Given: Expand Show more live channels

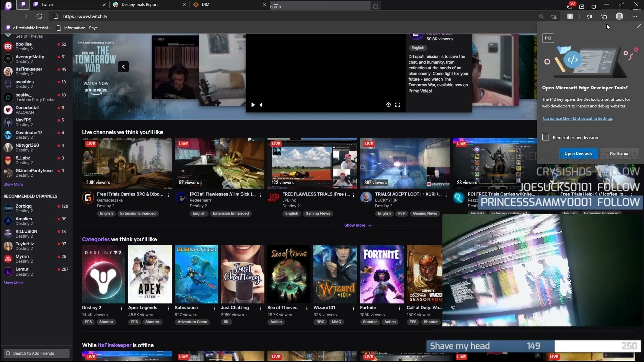Looking at the screenshot, I should 358,225.
